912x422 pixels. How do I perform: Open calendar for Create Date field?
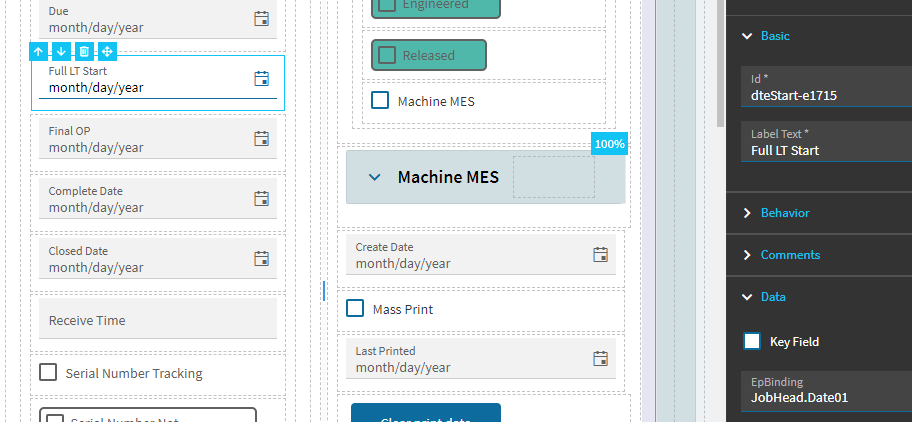pos(600,254)
